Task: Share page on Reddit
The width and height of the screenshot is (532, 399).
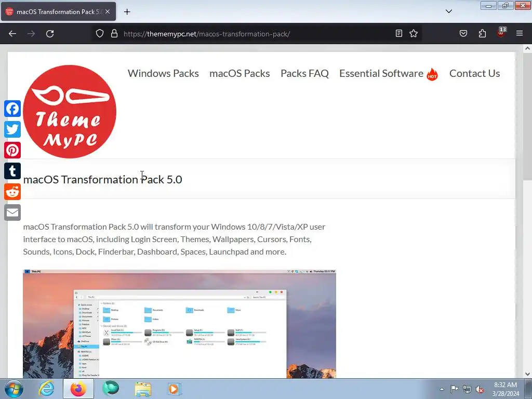Action: click(12, 192)
